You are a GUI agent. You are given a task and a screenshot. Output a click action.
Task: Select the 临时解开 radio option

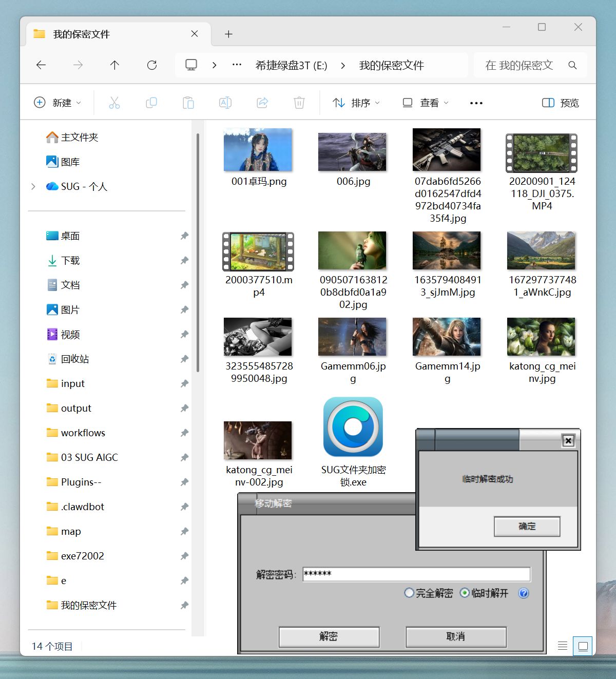point(465,593)
